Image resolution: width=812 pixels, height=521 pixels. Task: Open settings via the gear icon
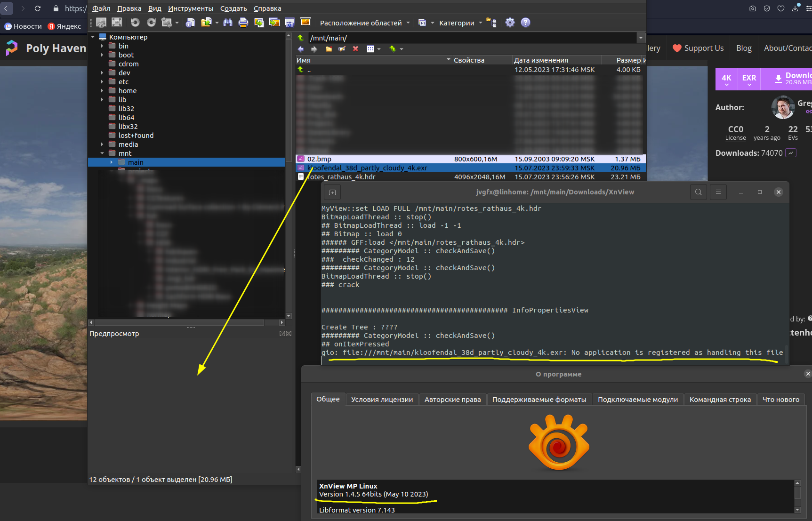[x=510, y=23]
